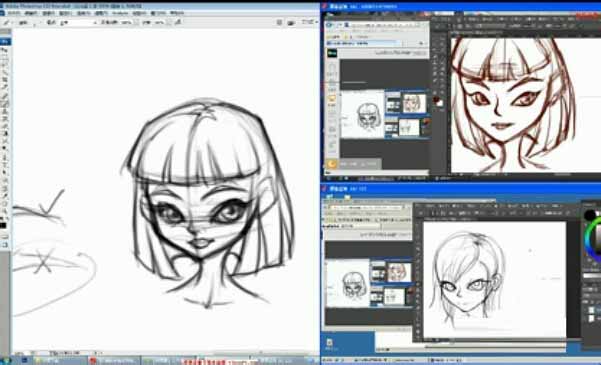Click the foreground/background swatch in the top-right window's toolbar
Viewport: 601px width, 365px height.
(x=438, y=101)
